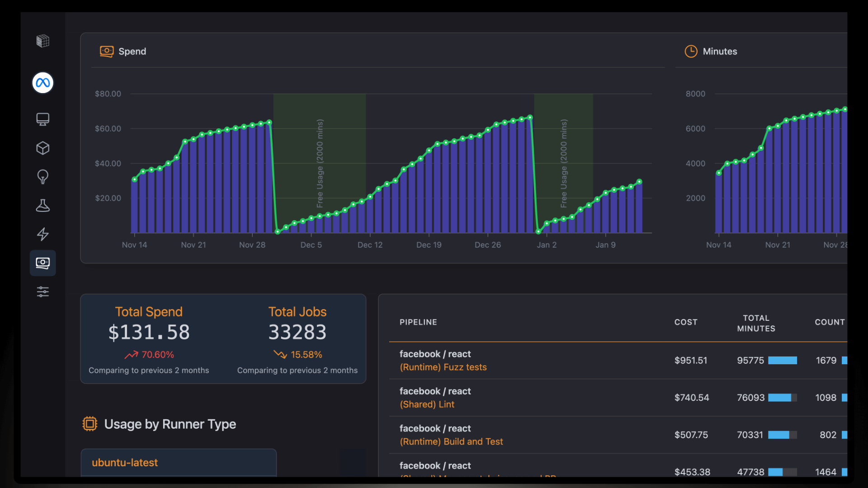Expand the ubuntu-latest runner type card
Screen dimensions: 868x488
click(x=178, y=462)
